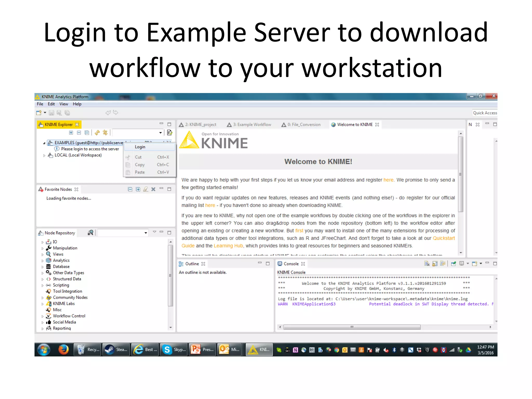
Task: Click the Welcome page vertical scrollbar
Action: [461, 174]
